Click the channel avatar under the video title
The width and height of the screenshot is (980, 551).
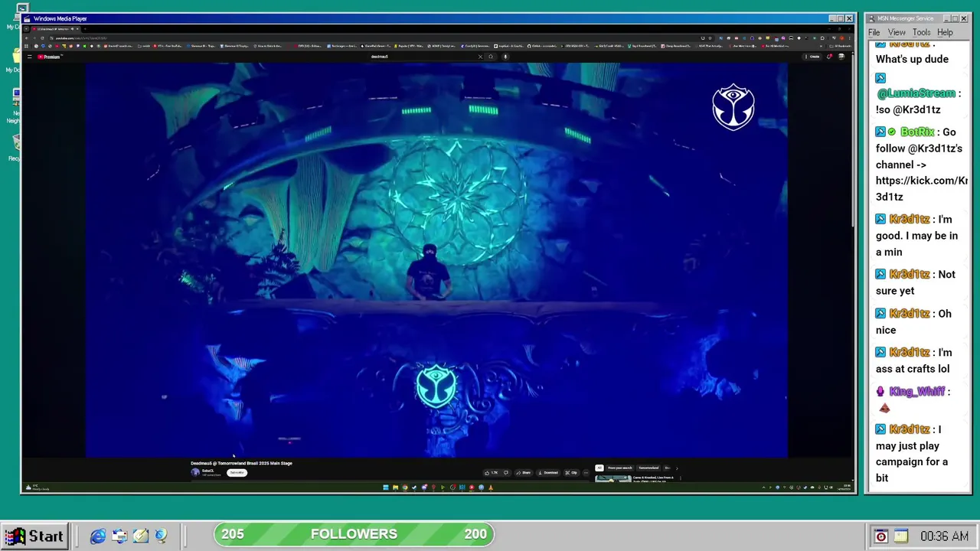[x=194, y=472]
